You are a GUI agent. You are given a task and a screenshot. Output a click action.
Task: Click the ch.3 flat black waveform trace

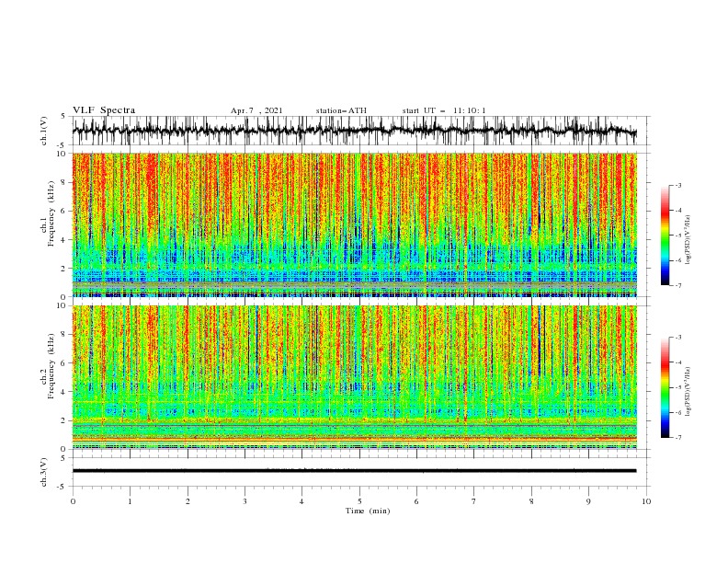click(354, 471)
